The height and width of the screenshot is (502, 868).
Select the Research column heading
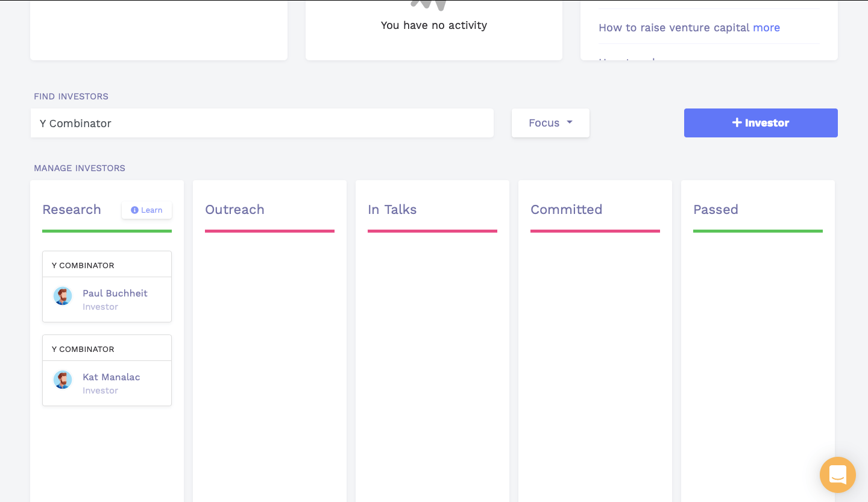click(x=72, y=210)
